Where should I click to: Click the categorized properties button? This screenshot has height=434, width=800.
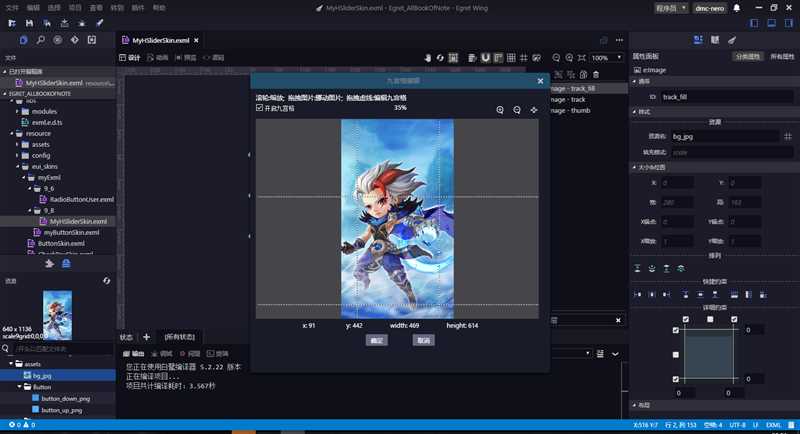pyautogui.click(x=748, y=57)
